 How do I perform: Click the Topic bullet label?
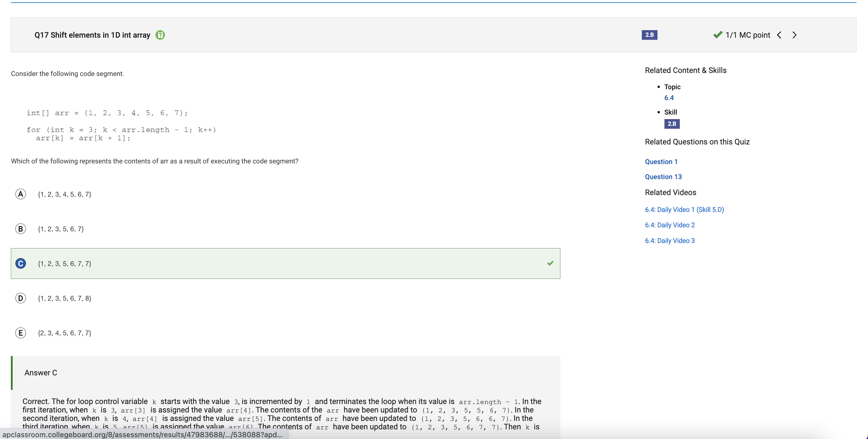coord(672,87)
